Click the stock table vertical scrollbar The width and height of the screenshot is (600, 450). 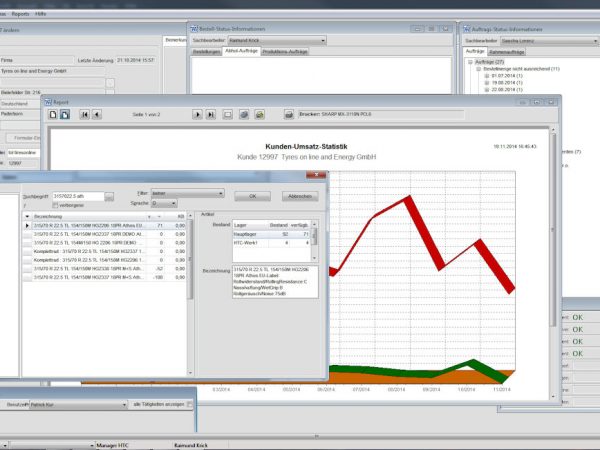point(315,241)
